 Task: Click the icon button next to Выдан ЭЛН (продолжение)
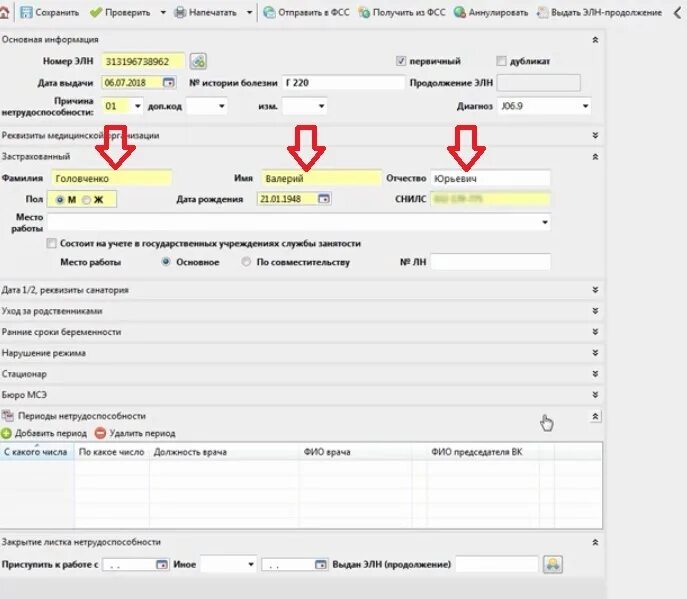point(552,564)
